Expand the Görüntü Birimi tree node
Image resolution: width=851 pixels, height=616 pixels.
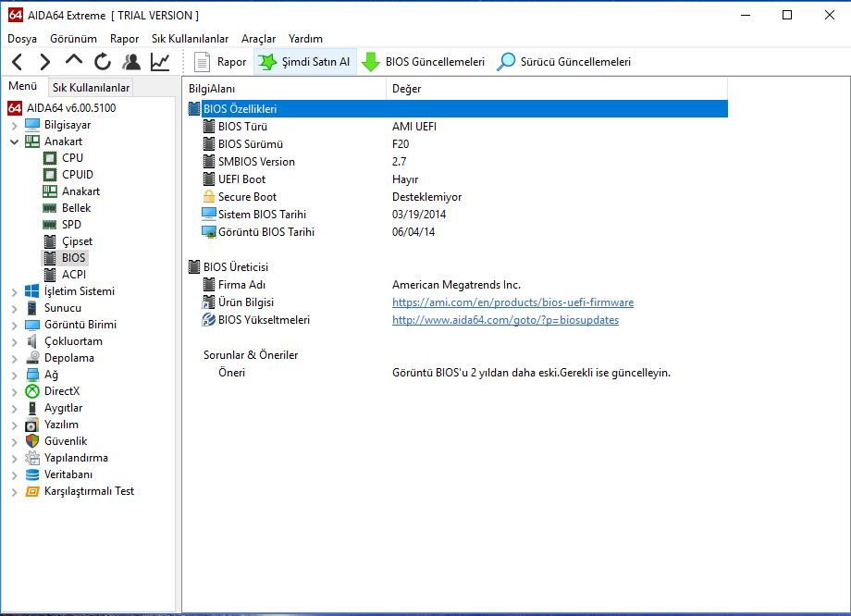15,325
